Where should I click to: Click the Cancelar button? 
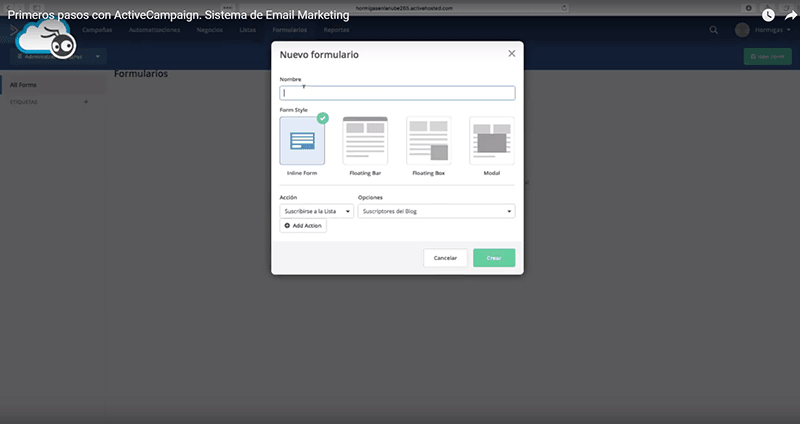click(x=445, y=258)
